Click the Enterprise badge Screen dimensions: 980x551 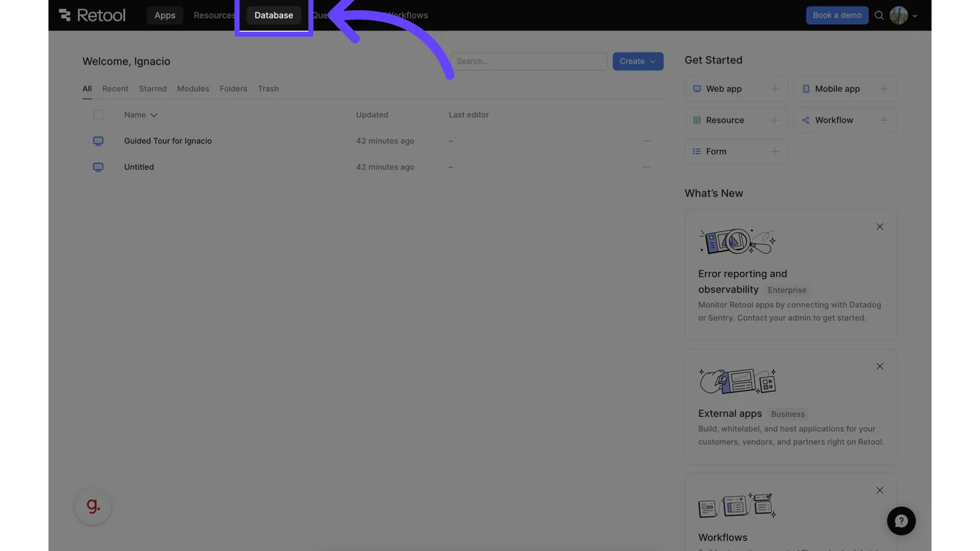787,290
